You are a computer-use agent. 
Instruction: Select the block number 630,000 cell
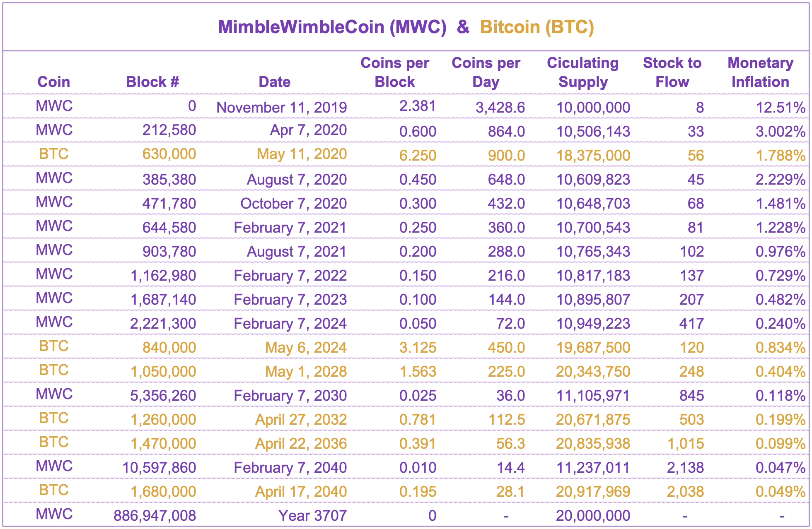pyautogui.click(x=169, y=154)
